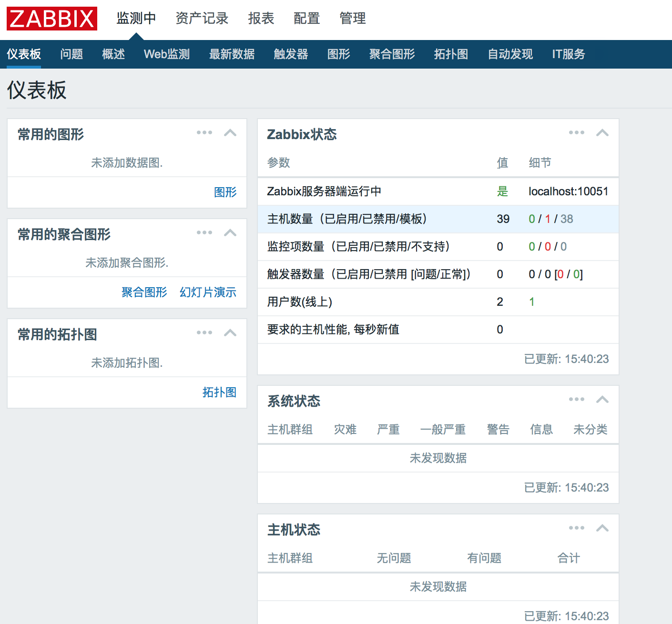
Task: Click the 未添加数据图. message
Action: click(127, 163)
